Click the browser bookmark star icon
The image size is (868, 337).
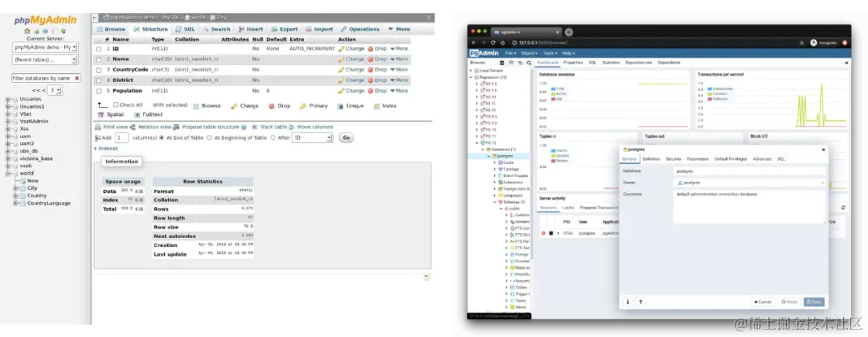pos(801,43)
